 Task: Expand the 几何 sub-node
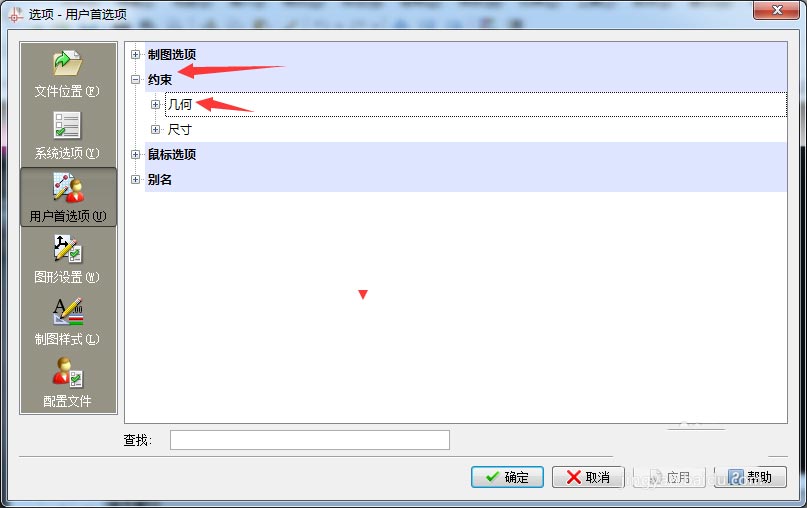(155, 104)
